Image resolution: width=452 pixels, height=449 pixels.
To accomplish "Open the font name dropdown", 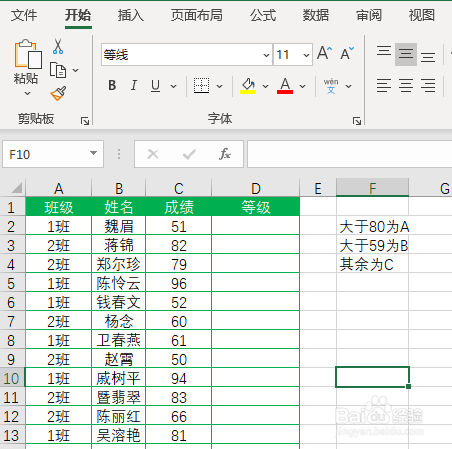I will pyautogui.click(x=266, y=55).
